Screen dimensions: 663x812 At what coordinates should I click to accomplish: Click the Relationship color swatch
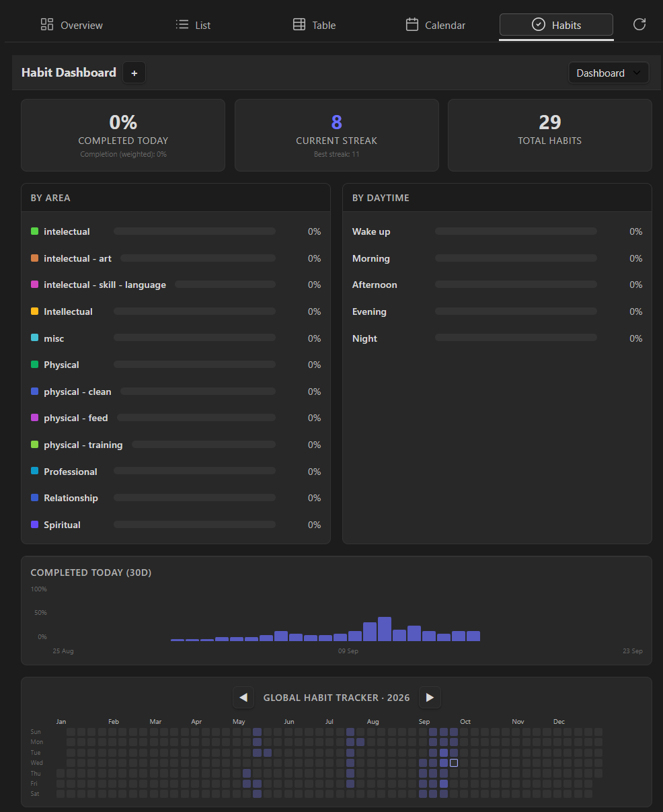(x=35, y=498)
